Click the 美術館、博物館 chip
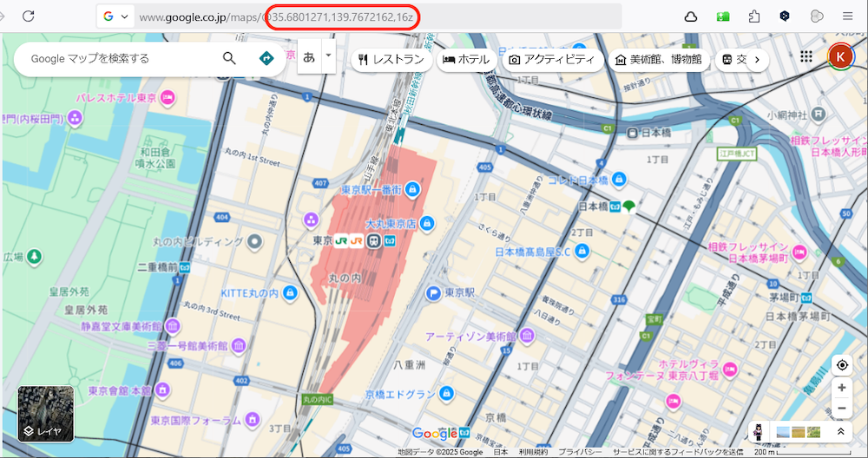 pyautogui.click(x=657, y=59)
